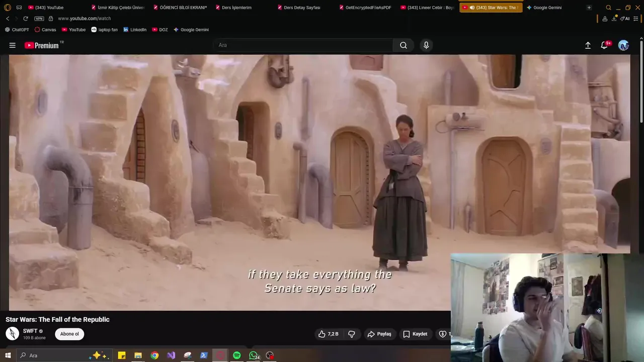Open OBS Studio from the taskbar
Viewport: 644px width, 362px height.
(270, 355)
